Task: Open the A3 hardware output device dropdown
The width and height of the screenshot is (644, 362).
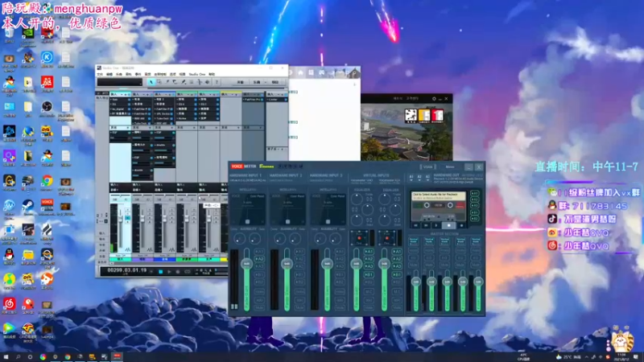Action: (x=427, y=177)
